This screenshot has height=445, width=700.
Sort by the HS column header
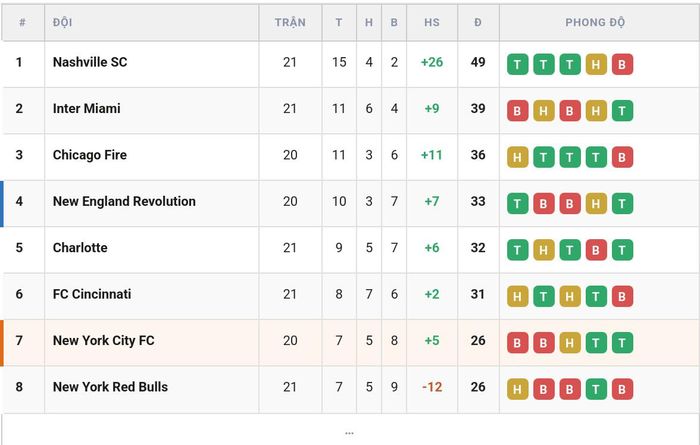[432, 22]
